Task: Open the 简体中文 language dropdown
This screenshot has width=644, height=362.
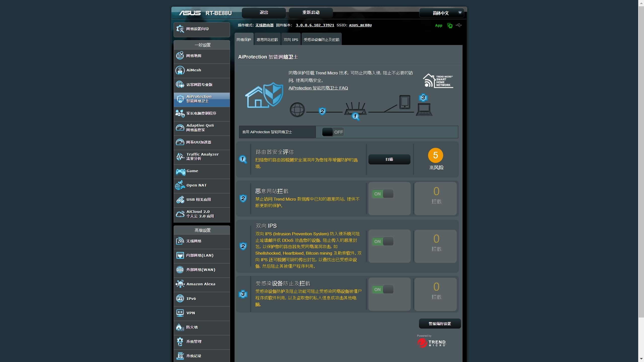Action: click(x=441, y=13)
